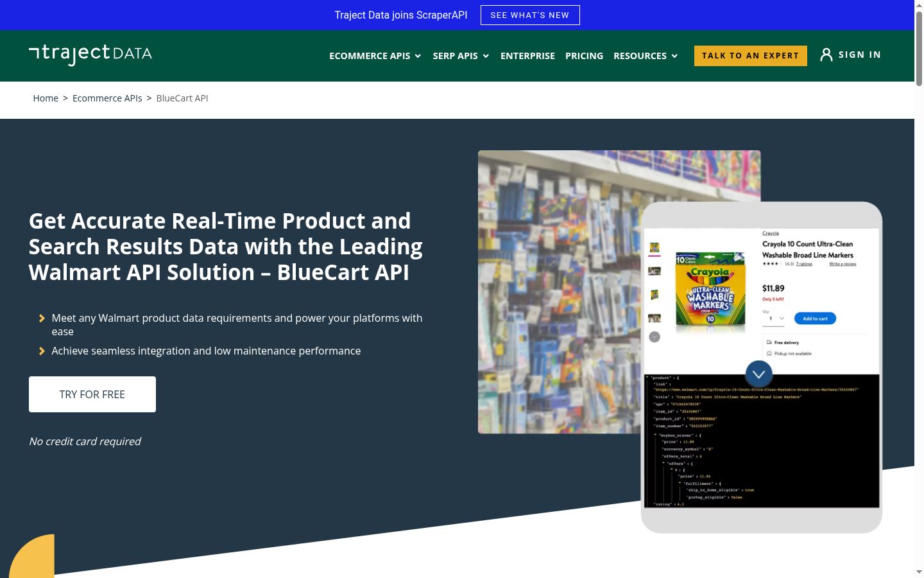Click the 'Traject Data joins ScraperAPI' banner text
This screenshot has height=578, width=924.
coord(401,15)
